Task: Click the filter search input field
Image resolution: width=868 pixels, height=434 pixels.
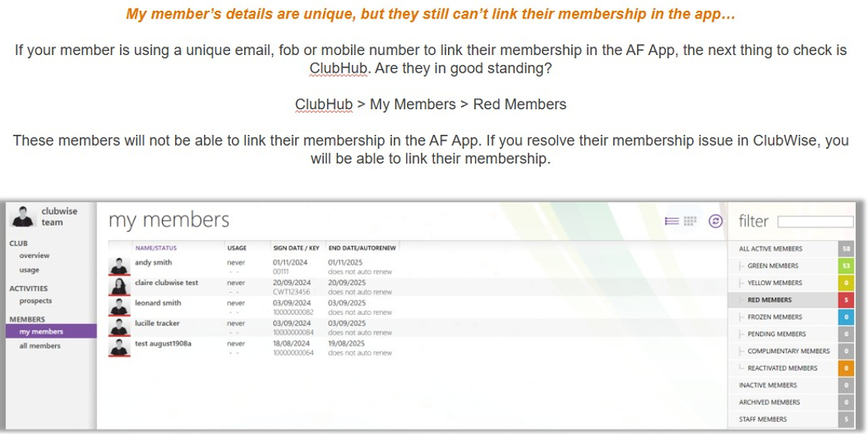Action: [815, 222]
